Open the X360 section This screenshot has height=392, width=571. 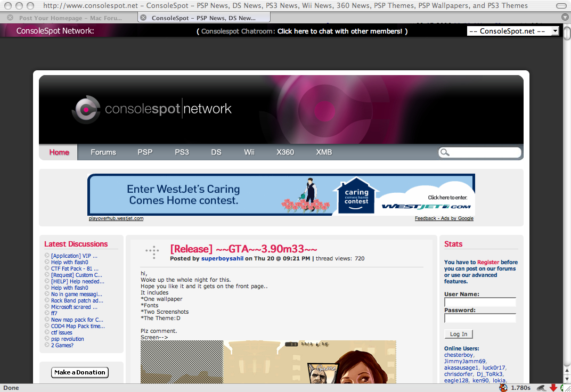click(285, 152)
